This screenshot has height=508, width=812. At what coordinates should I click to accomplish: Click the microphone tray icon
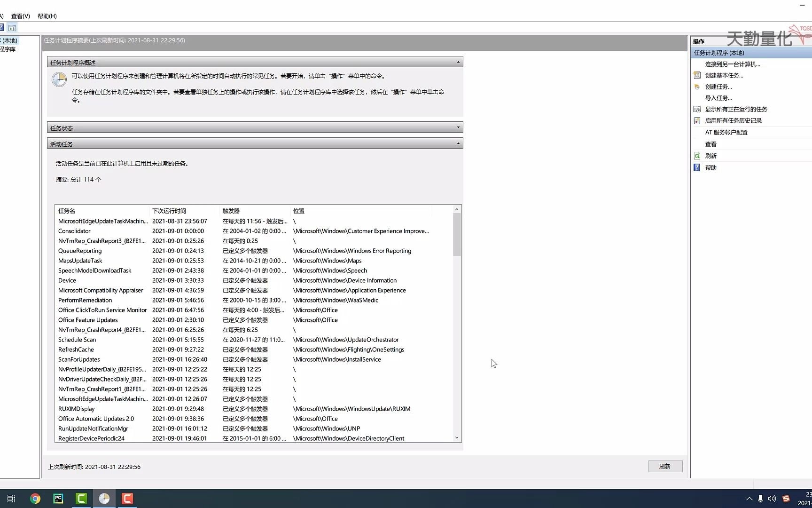pos(760,499)
